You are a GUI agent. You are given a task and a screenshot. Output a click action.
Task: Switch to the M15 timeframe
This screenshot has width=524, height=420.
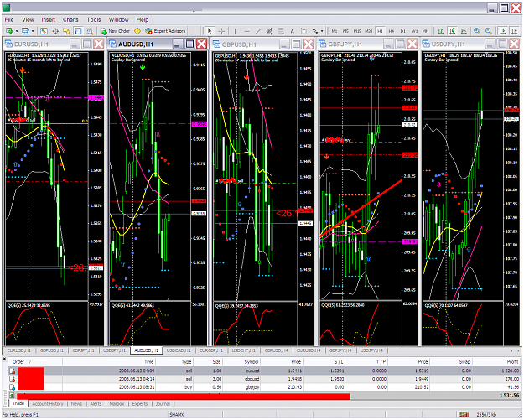tap(357, 31)
